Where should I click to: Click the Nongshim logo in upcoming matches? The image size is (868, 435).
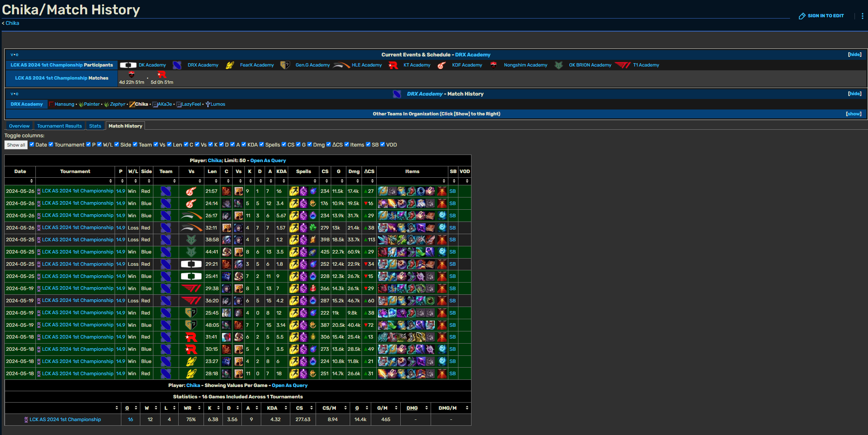click(x=131, y=75)
